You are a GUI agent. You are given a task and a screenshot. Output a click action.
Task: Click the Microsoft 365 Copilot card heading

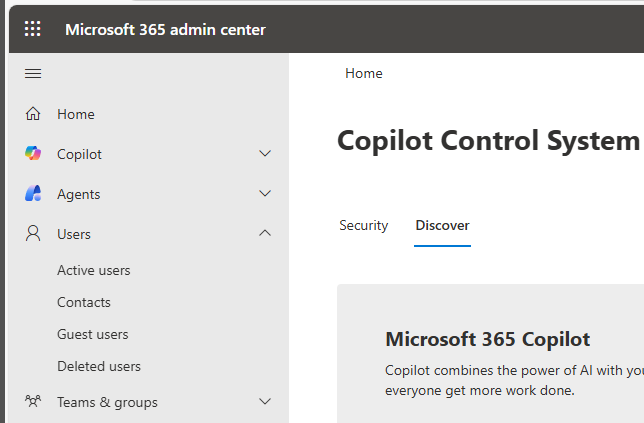[x=487, y=339]
